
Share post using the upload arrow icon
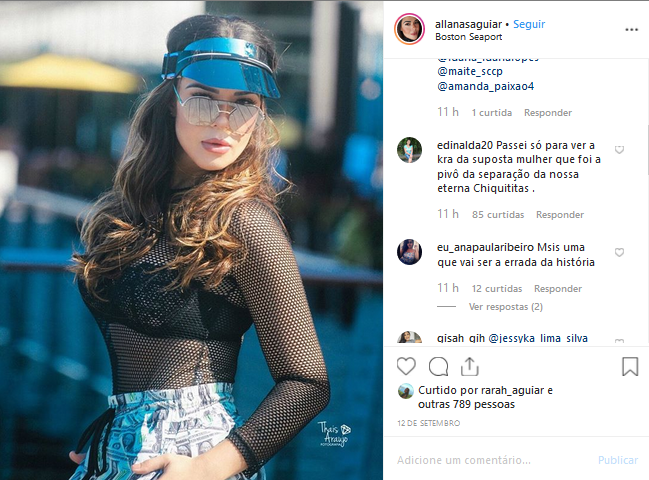coord(470,367)
